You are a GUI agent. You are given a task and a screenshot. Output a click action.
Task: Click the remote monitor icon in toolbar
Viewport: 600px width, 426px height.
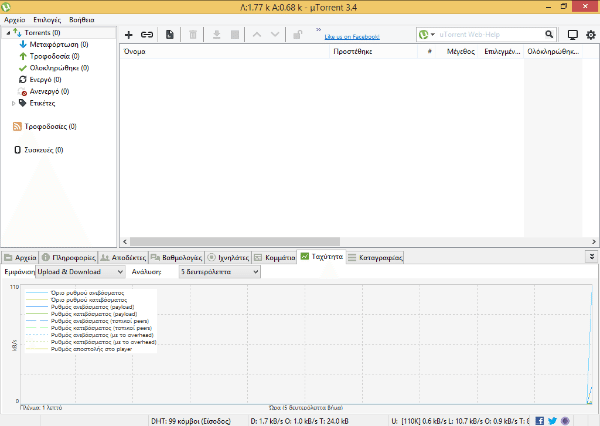coord(572,35)
